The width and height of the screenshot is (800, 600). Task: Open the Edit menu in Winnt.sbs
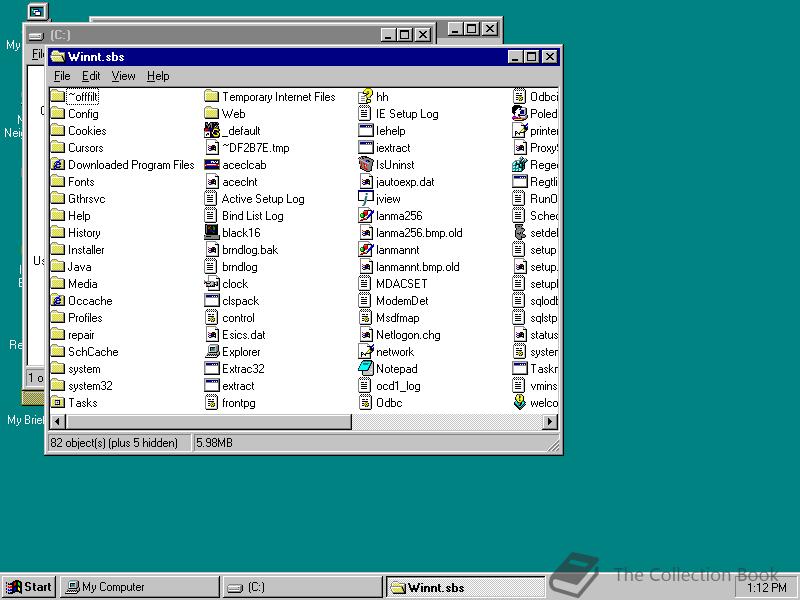point(91,76)
